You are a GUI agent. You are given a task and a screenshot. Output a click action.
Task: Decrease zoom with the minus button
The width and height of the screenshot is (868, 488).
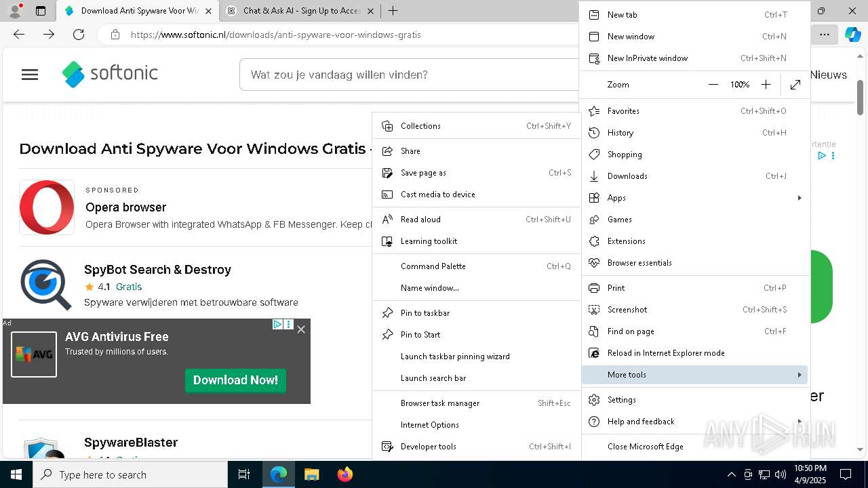[x=713, y=85]
